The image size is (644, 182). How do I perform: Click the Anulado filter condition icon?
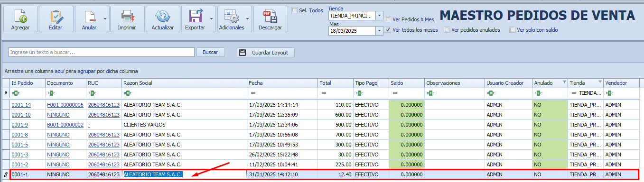(x=538, y=93)
